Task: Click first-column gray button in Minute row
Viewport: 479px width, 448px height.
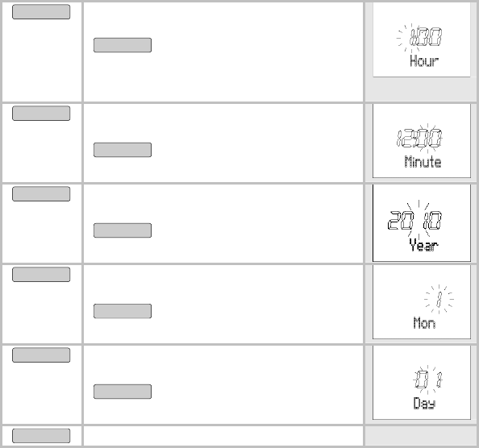Action: (41, 114)
